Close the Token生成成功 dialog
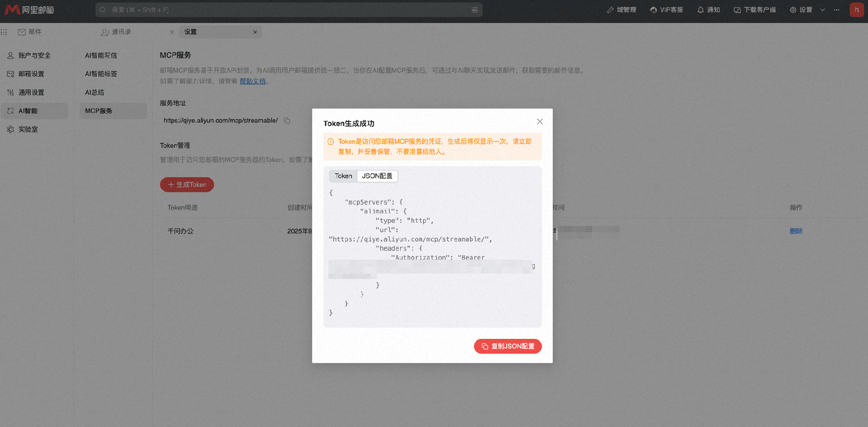This screenshot has height=427, width=868. click(x=540, y=122)
